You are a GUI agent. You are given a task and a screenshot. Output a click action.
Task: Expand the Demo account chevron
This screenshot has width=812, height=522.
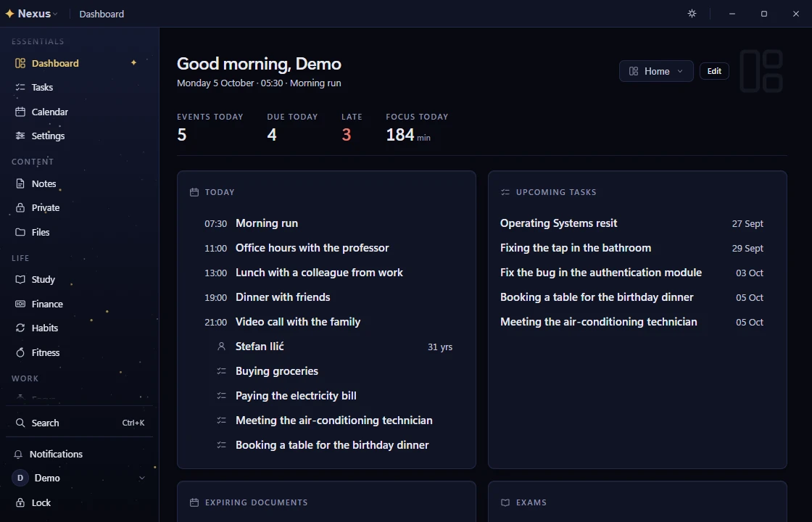tap(142, 478)
